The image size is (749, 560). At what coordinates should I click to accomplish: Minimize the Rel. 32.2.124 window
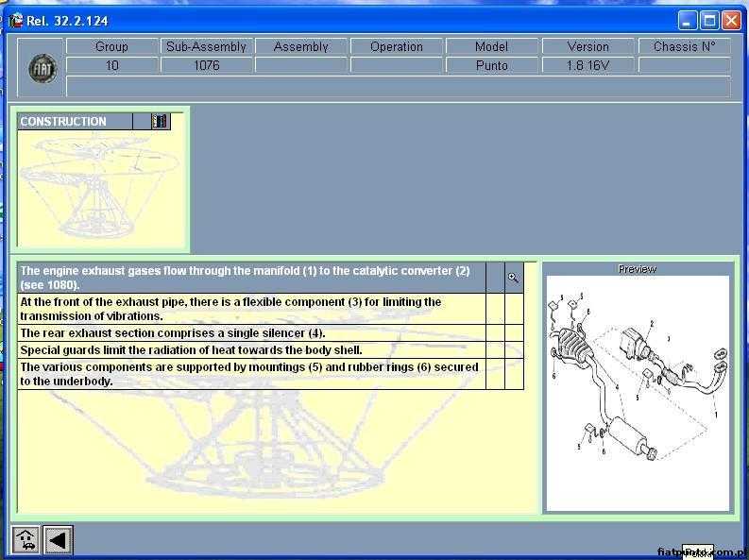pyautogui.click(x=688, y=21)
